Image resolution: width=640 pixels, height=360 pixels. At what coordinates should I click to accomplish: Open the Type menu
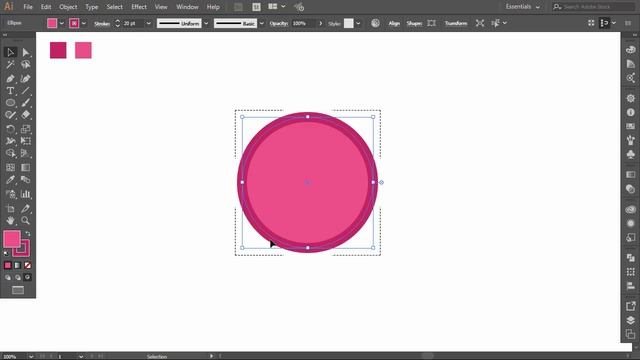click(91, 7)
